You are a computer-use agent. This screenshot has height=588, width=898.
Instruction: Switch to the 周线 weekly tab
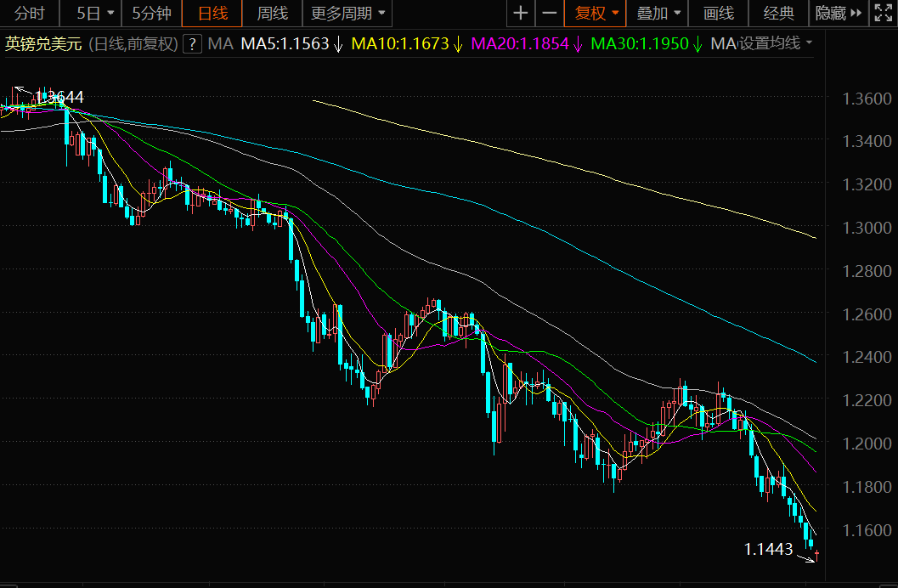point(272,13)
